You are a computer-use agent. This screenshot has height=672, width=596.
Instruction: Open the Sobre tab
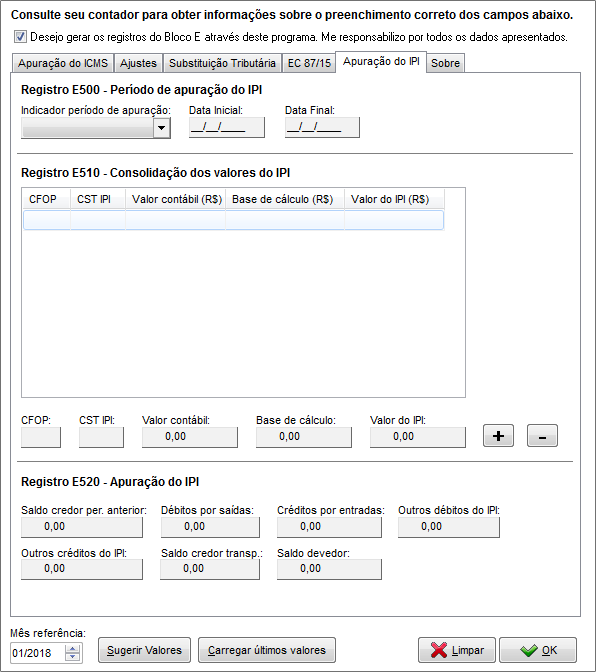click(x=445, y=63)
